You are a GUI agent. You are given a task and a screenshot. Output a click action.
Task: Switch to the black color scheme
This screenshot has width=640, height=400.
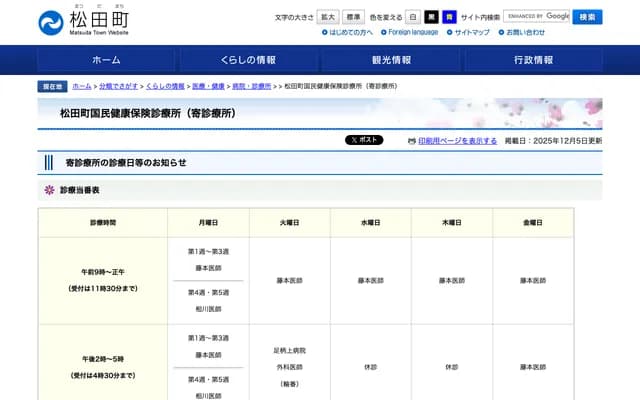pos(432,17)
